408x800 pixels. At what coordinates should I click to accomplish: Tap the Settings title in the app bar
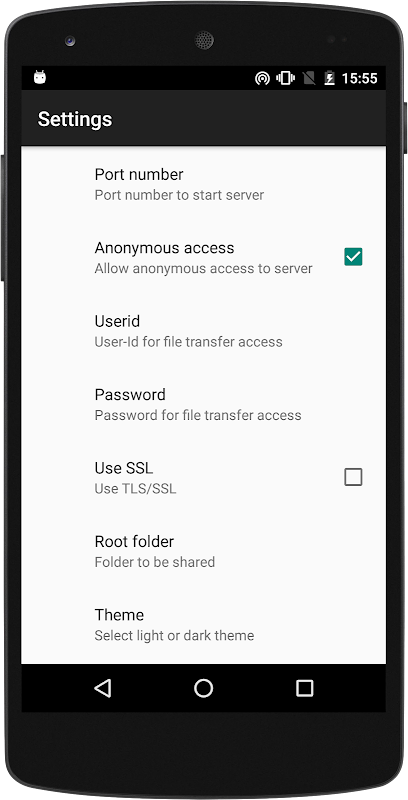75,119
